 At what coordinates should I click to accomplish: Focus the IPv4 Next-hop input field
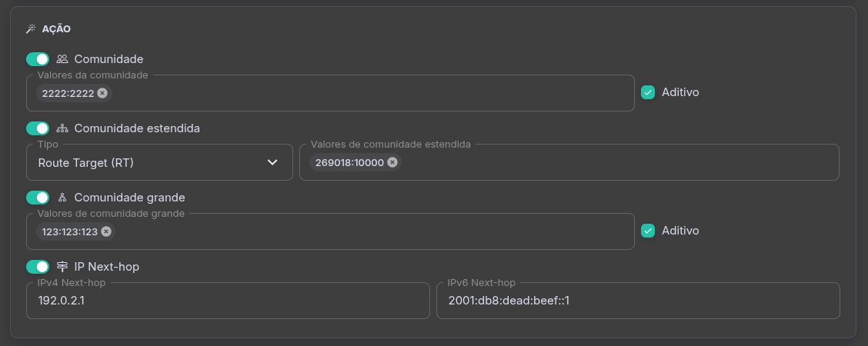tap(228, 301)
